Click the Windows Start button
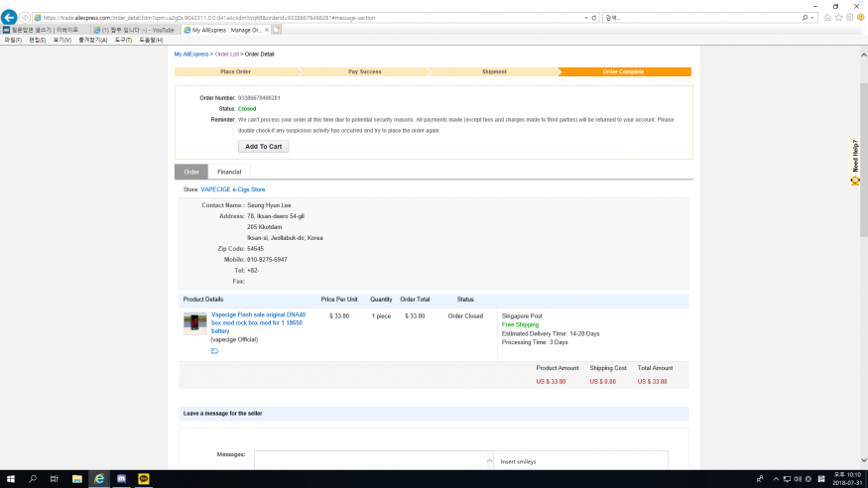 pyautogui.click(x=10, y=479)
